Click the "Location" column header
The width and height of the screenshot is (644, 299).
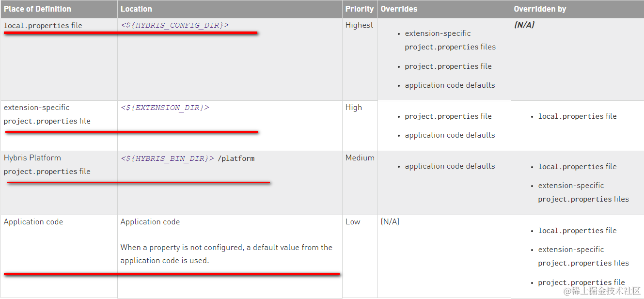[136, 9]
